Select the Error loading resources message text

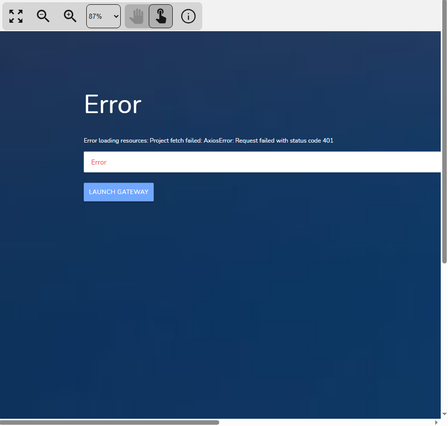(x=208, y=141)
